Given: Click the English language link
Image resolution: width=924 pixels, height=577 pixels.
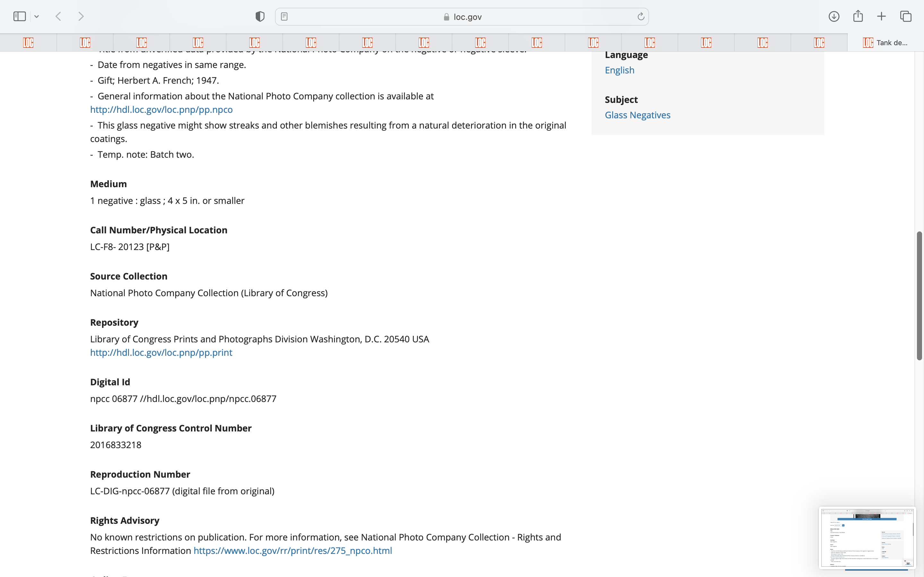Looking at the screenshot, I should point(619,70).
